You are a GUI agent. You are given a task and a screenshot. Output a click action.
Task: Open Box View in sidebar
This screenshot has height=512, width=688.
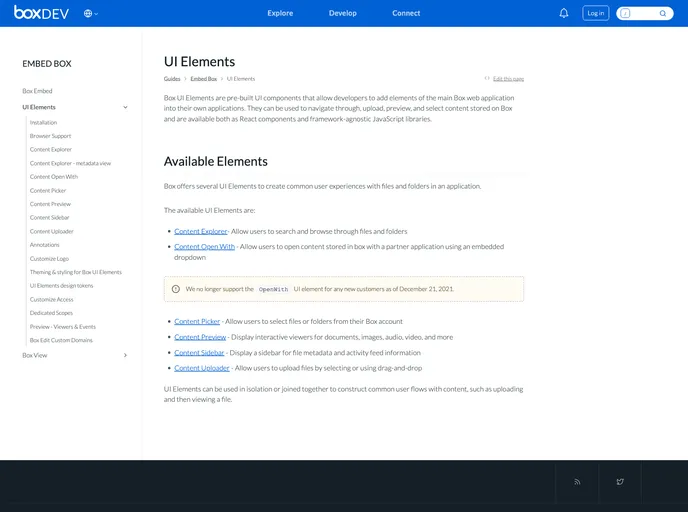[35, 355]
